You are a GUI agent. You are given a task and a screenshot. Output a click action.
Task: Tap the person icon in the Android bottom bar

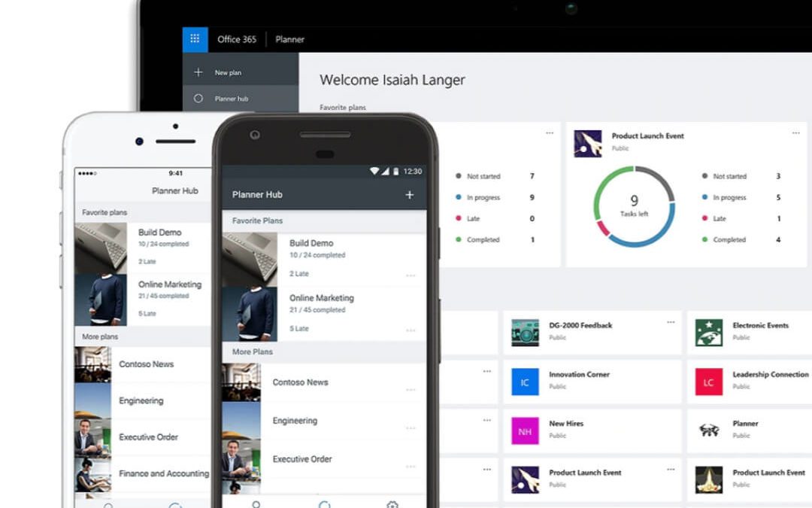pyautogui.click(x=256, y=504)
